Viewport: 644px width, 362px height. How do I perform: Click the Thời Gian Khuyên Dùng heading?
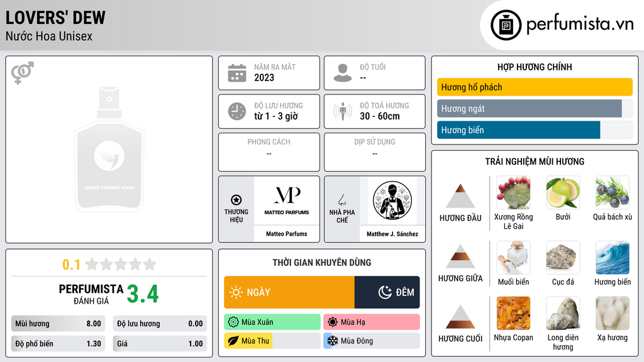click(x=322, y=263)
